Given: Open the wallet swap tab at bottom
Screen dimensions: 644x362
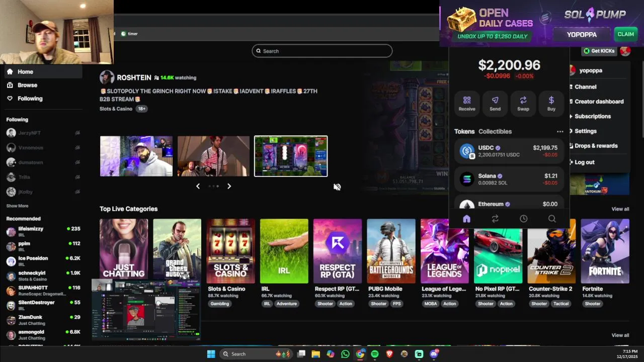Looking at the screenshot, I should (495, 219).
